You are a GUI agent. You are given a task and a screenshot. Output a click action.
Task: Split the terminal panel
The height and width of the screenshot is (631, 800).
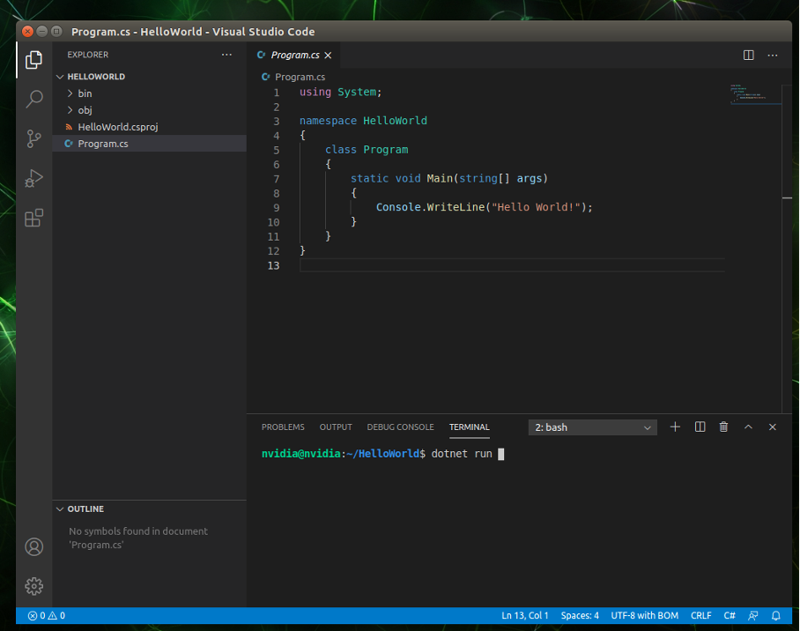[x=699, y=427]
